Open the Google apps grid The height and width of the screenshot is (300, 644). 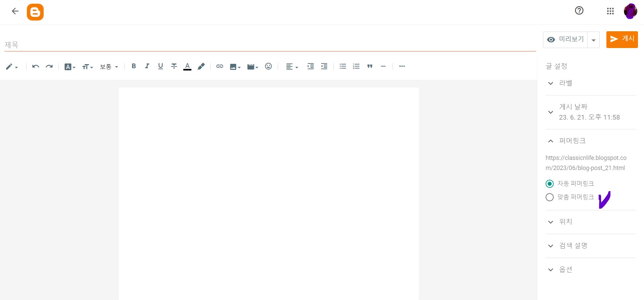[610, 11]
